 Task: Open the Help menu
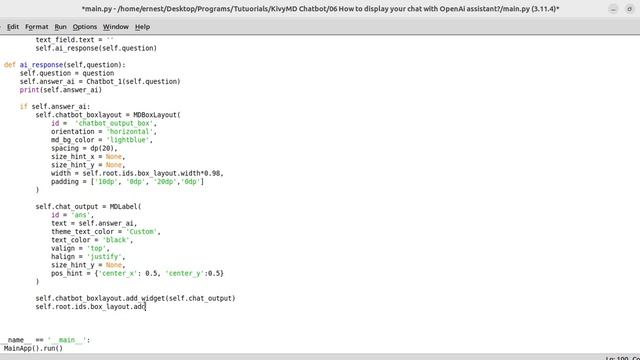click(x=142, y=27)
